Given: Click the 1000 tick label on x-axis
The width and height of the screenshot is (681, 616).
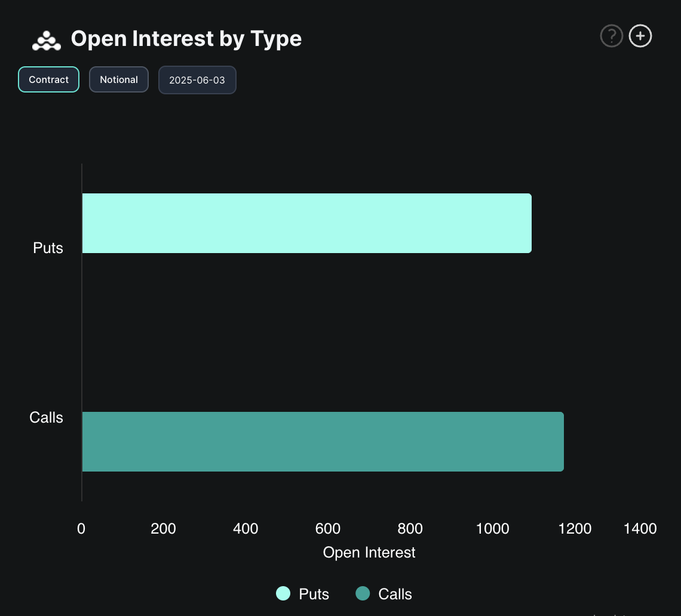Looking at the screenshot, I should coord(492,528).
